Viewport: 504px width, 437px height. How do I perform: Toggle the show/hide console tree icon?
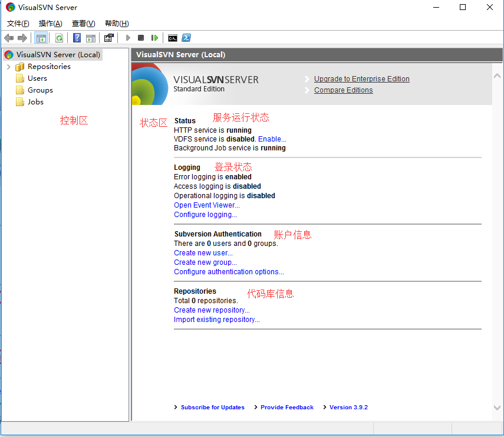(x=41, y=38)
